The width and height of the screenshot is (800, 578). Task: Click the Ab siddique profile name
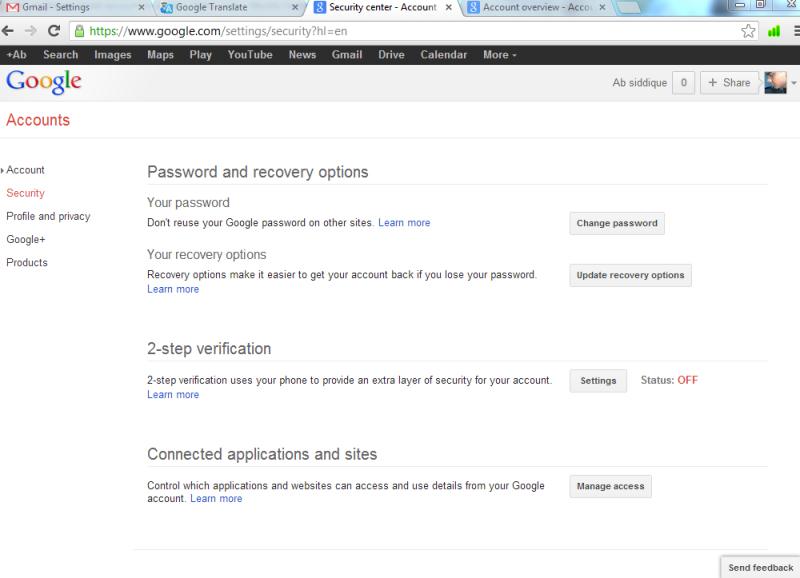point(640,83)
